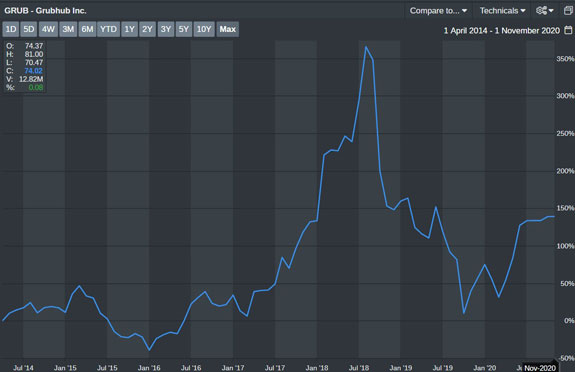
Task: Click the Volume value 12.82M
Action: [x=31, y=79]
